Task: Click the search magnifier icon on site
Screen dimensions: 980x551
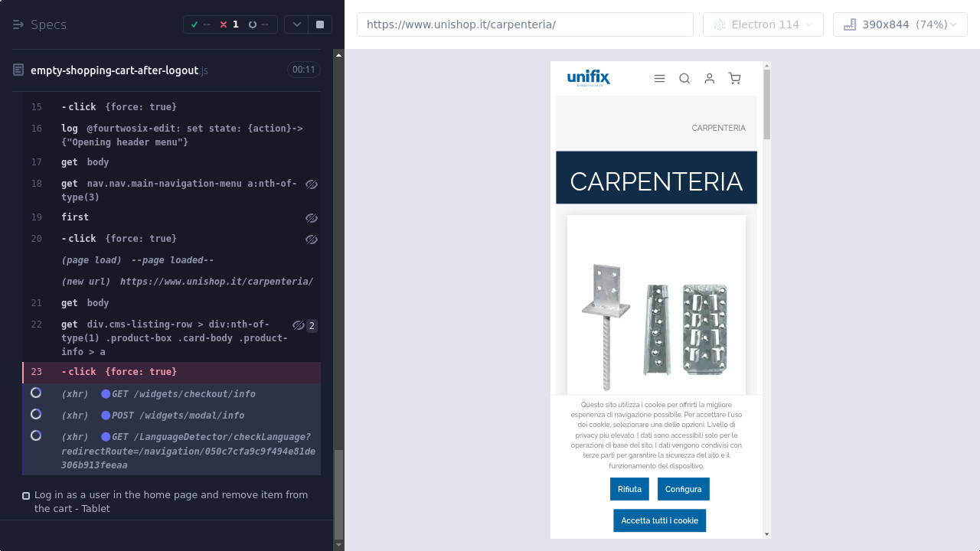Action: coord(684,78)
